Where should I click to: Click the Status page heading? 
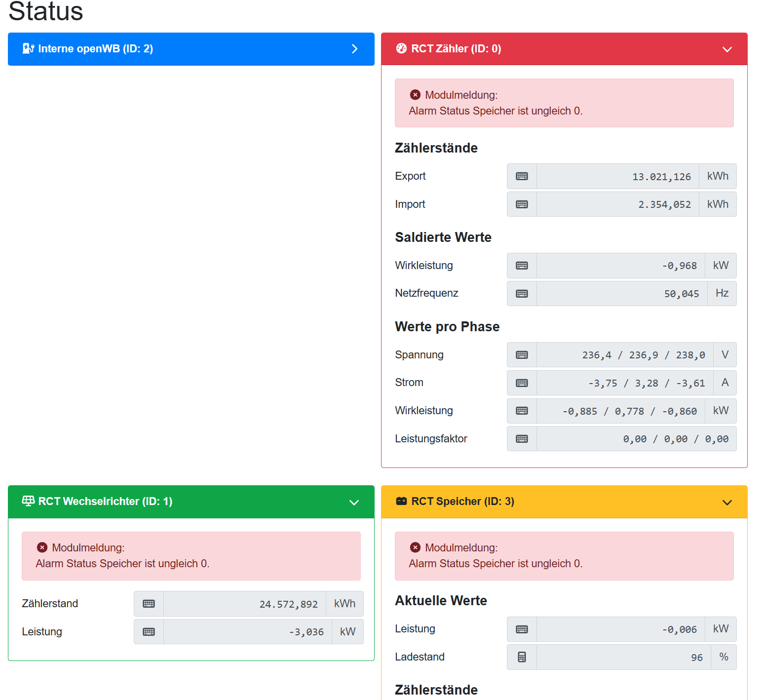click(x=46, y=11)
